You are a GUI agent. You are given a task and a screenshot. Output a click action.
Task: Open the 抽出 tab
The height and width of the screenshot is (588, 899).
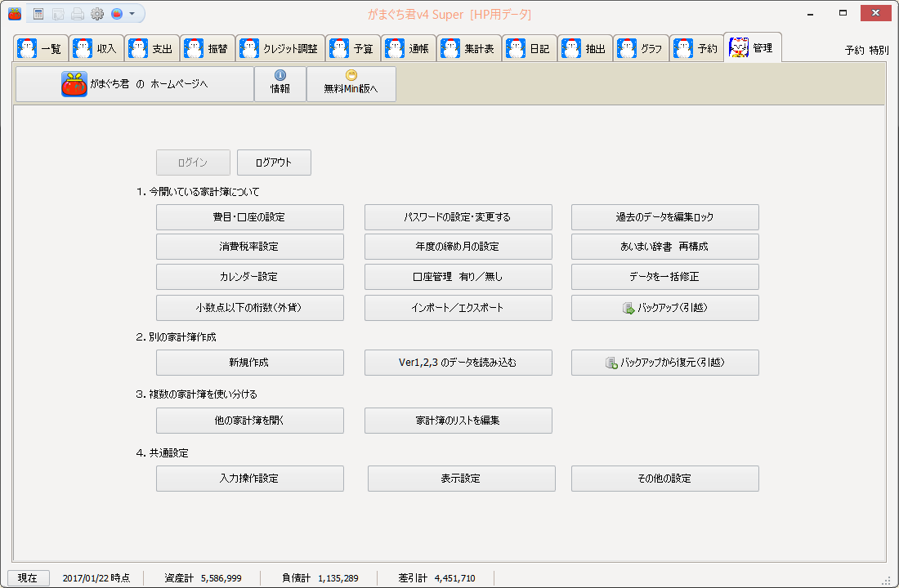click(x=585, y=48)
